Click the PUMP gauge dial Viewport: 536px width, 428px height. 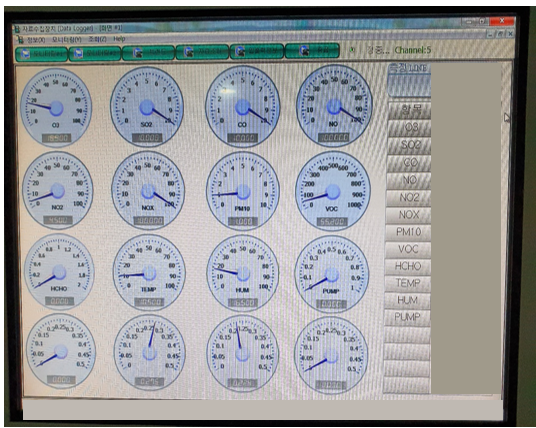tap(331, 274)
